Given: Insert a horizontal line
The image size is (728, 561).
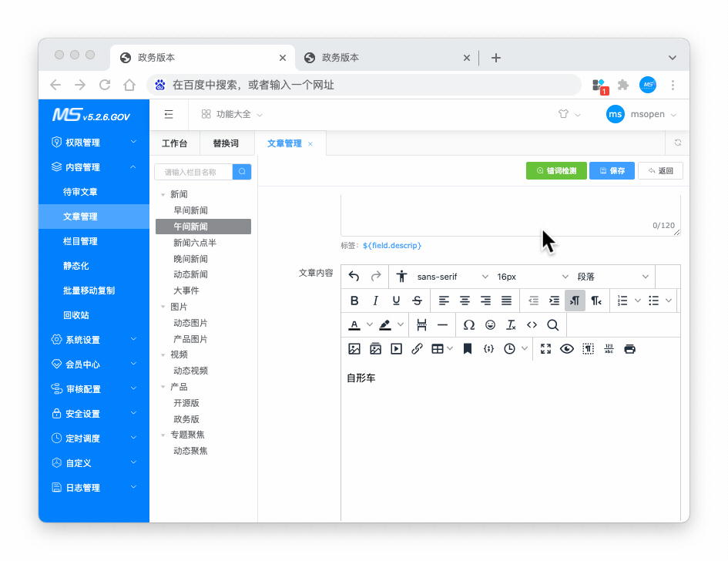Looking at the screenshot, I should click(x=442, y=325).
